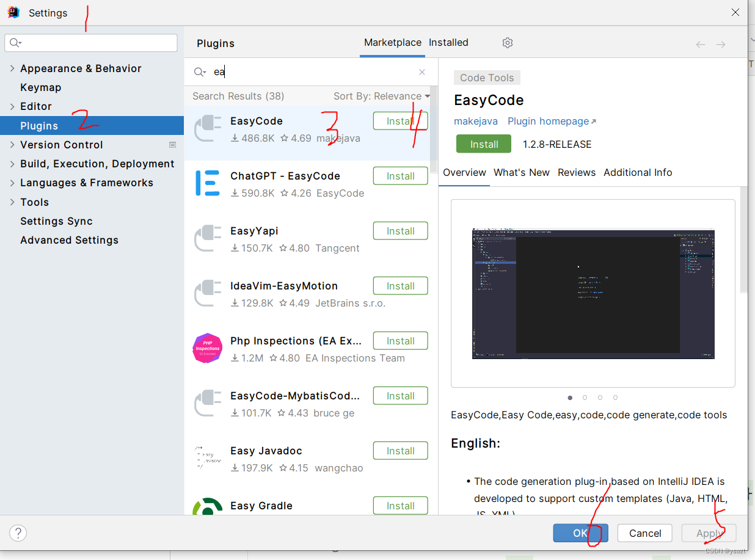The image size is (755, 560).
Task: Click the EasyCode-MybatisCodeHelper plugin icon
Action: pos(208,403)
